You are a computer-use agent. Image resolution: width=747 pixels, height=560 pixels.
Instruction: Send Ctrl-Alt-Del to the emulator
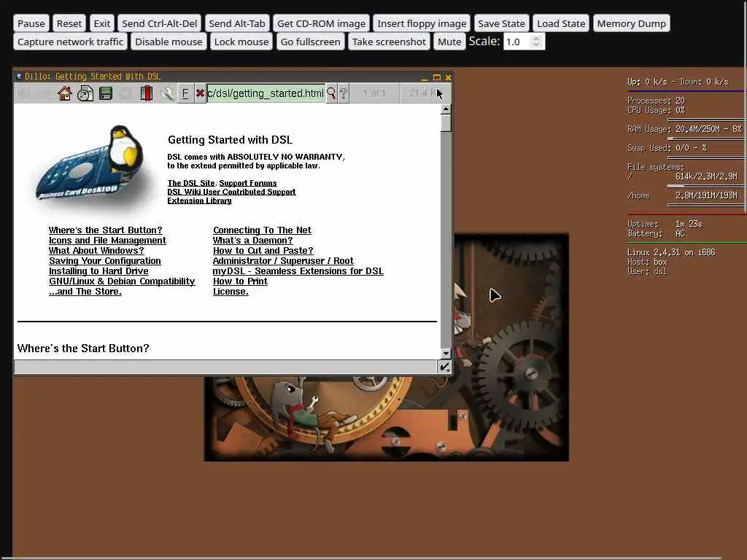coord(160,23)
